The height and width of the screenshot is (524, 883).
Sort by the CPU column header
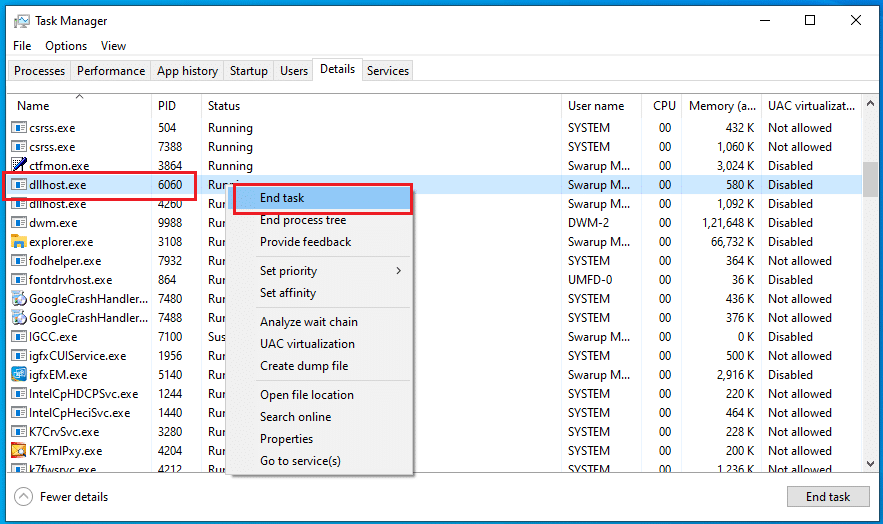pos(662,106)
